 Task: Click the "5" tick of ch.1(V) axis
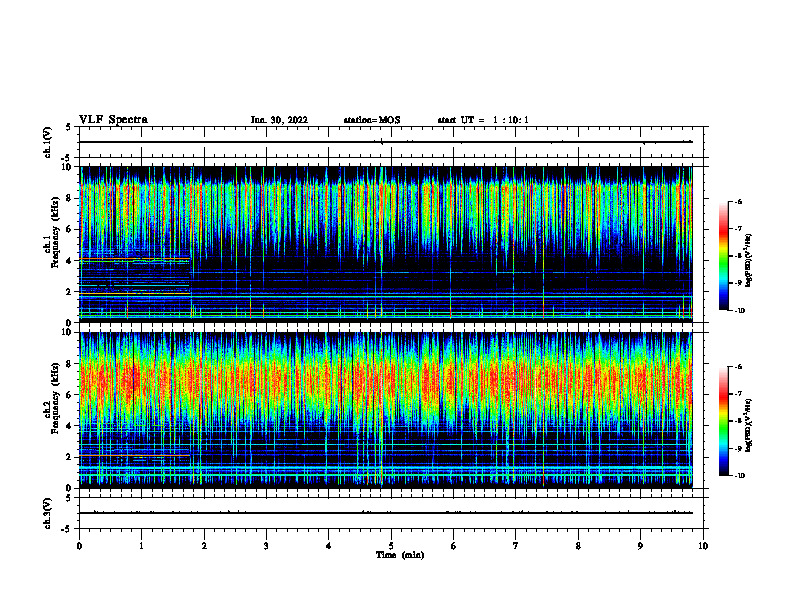[69, 127]
